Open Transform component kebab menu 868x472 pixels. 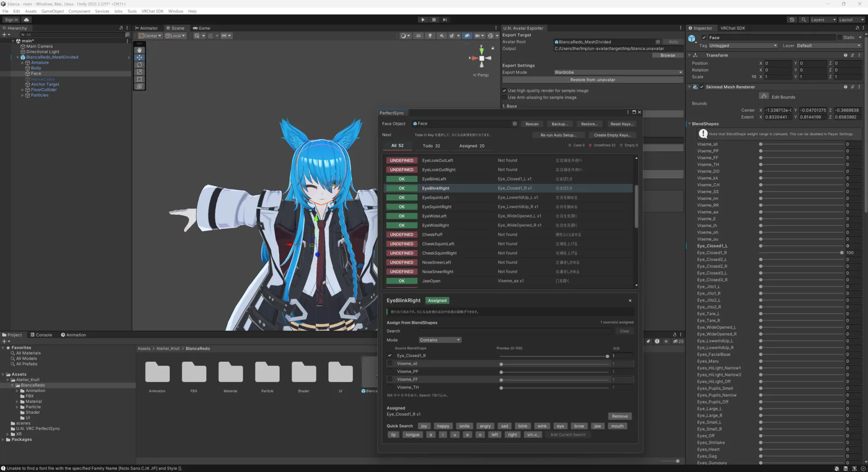pos(859,55)
